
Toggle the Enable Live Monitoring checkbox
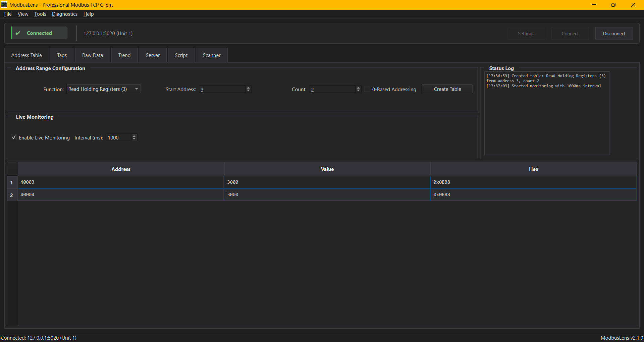tap(14, 137)
